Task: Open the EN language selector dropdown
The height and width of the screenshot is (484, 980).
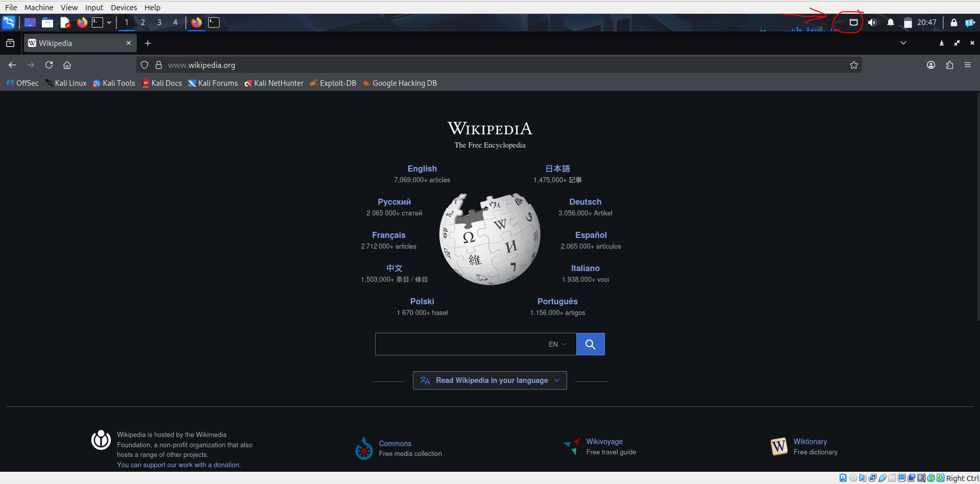Action: (x=557, y=344)
